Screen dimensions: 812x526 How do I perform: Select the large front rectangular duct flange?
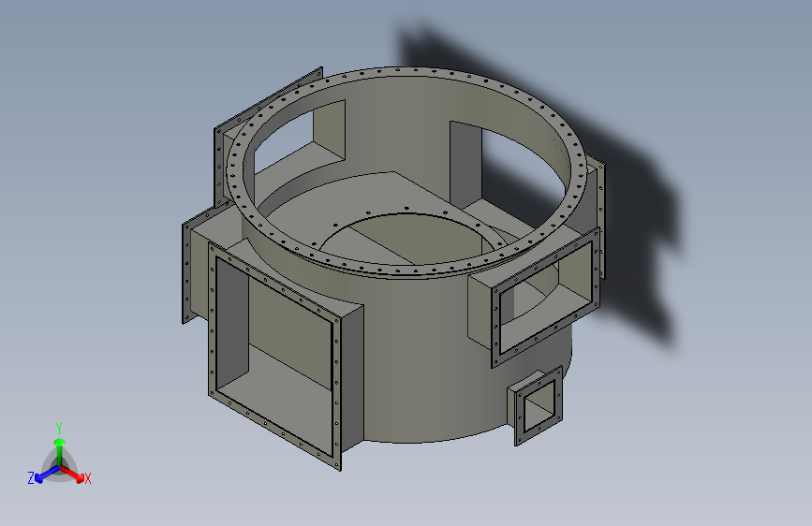274,358
